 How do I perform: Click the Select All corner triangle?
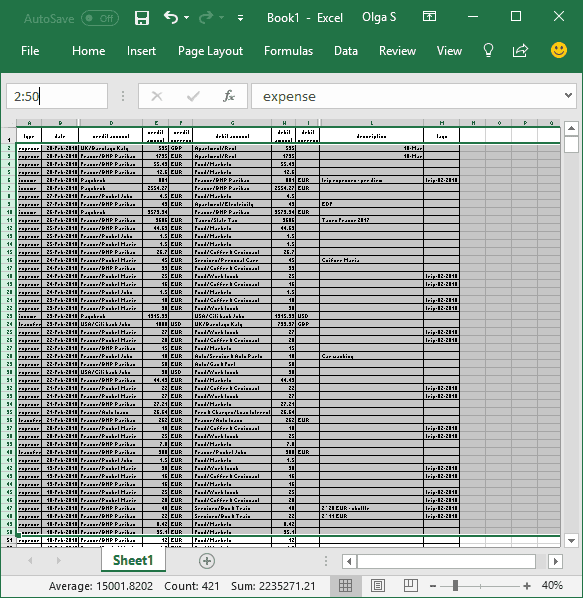pos(8,123)
